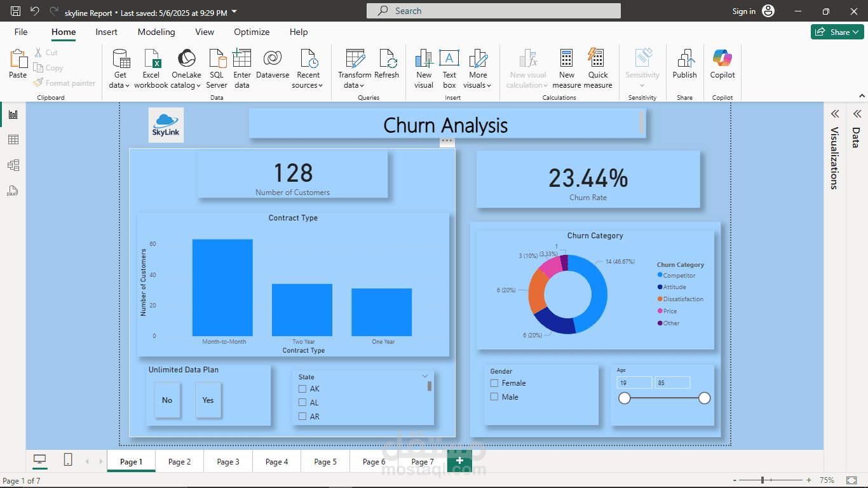
Task: Publish the report
Action: (x=685, y=64)
